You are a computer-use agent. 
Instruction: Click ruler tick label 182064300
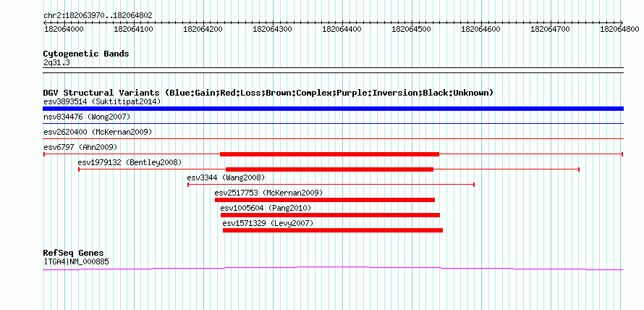pyautogui.click(x=272, y=29)
